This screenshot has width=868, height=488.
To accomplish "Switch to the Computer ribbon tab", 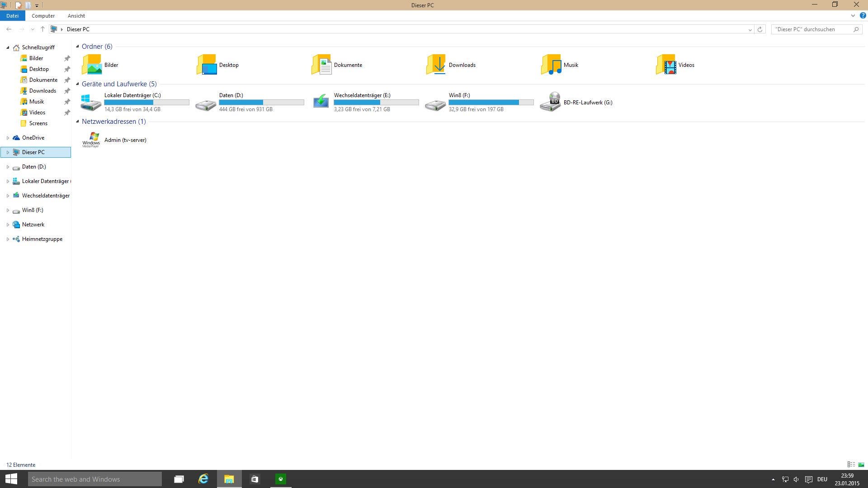I will [43, 15].
